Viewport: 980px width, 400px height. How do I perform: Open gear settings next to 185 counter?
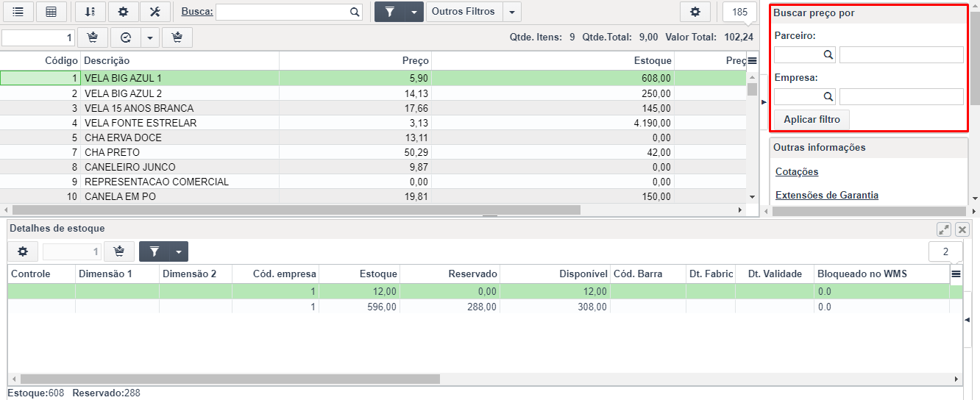click(695, 12)
